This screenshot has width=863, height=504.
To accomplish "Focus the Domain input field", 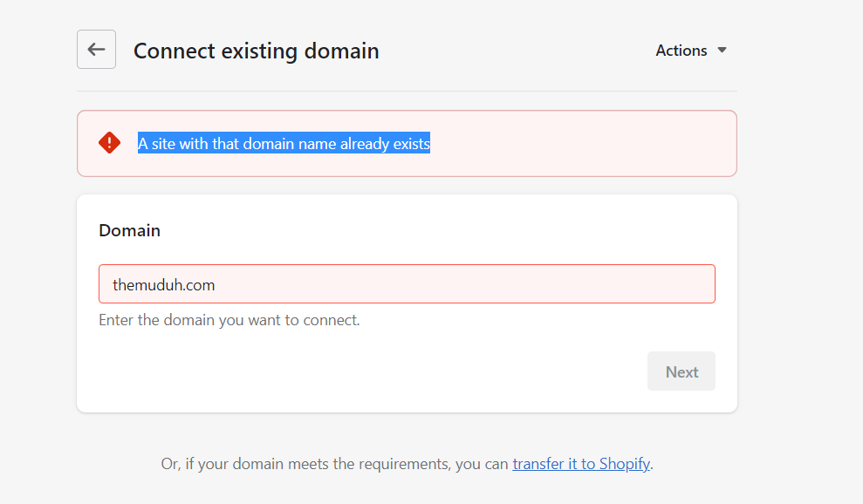I will point(407,284).
